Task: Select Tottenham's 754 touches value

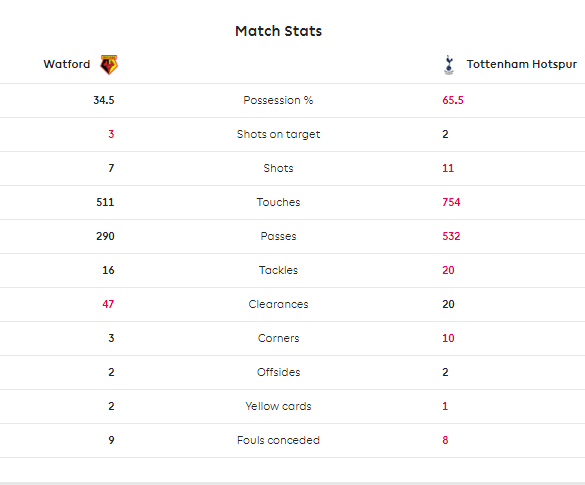Action: click(451, 202)
